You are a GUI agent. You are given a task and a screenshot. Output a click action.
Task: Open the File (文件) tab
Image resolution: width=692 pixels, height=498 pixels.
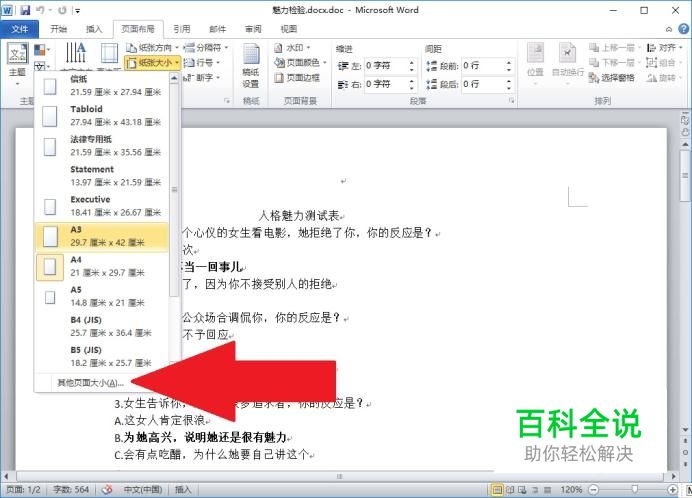(19, 29)
